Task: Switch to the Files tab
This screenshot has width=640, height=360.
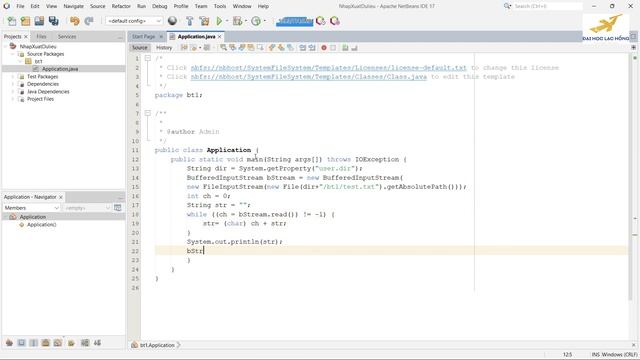Action: (41, 37)
